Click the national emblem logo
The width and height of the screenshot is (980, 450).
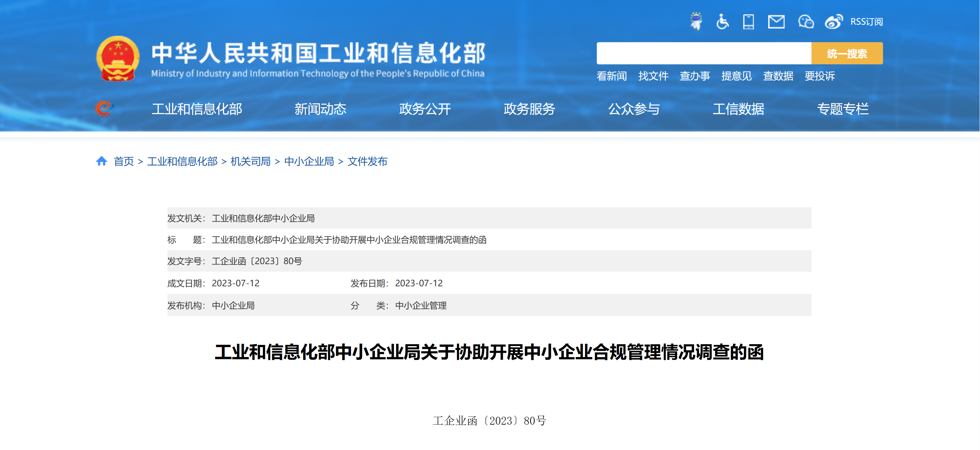tap(118, 59)
